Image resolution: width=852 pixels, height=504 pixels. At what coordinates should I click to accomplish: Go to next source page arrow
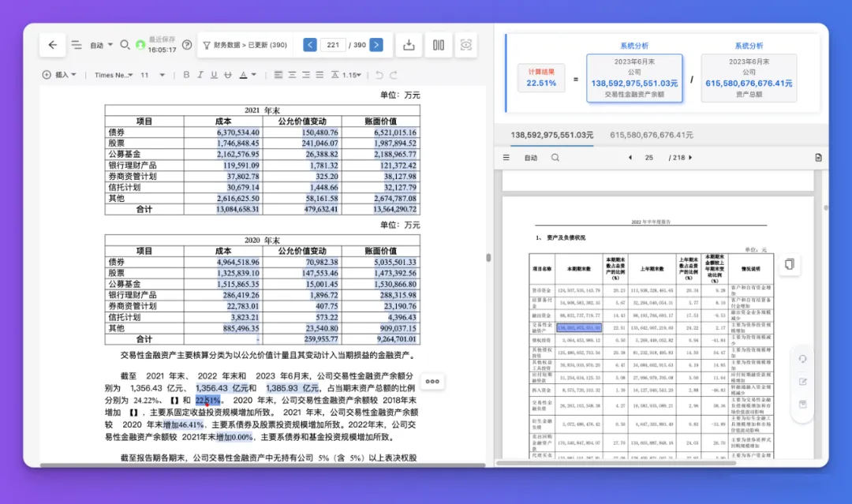(690, 158)
